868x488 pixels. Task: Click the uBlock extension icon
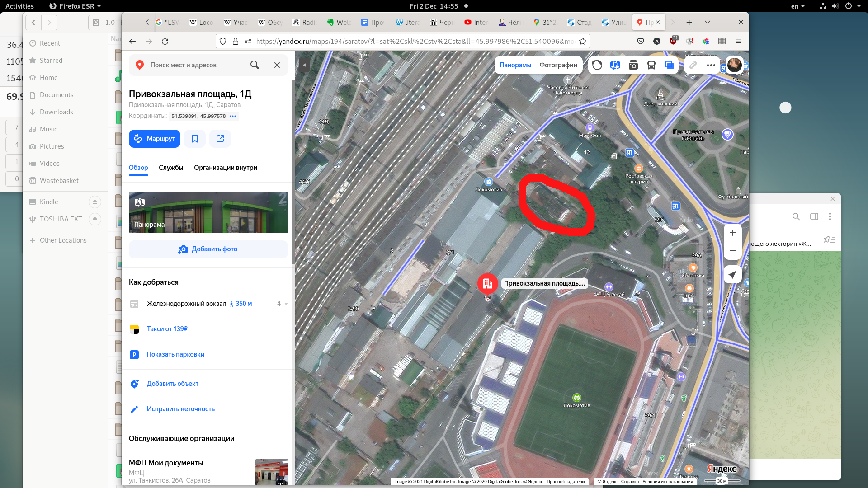tap(674, 41)
